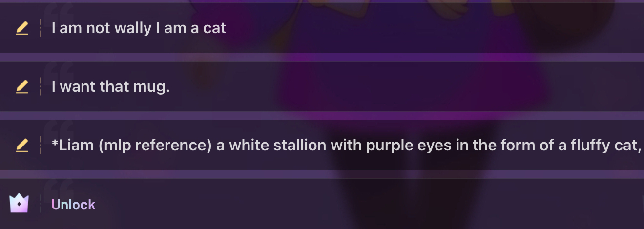
Task: Select the "I am not wally I am a cat" message
Action: 139,28
